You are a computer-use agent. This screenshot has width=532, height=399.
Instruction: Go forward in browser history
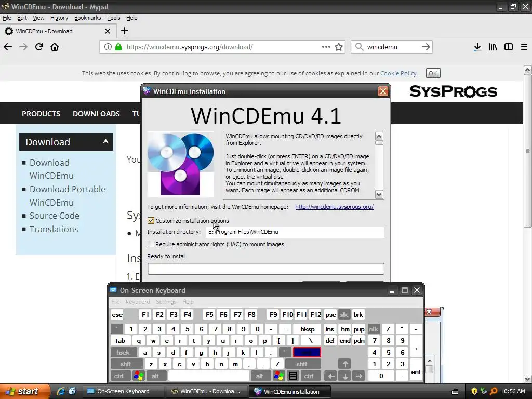(23, 47)
